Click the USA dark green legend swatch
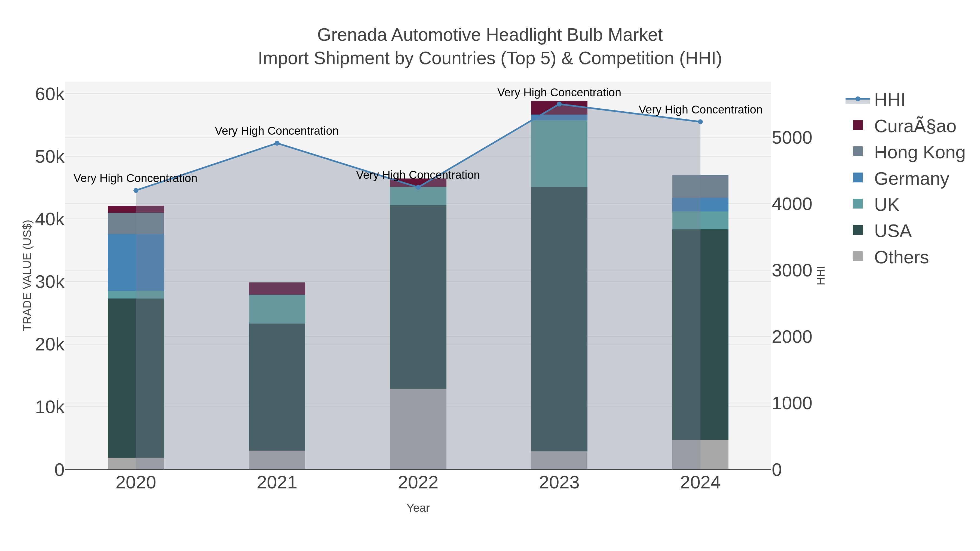The width and height of the screenshot is (980, 551). point(858,230)
